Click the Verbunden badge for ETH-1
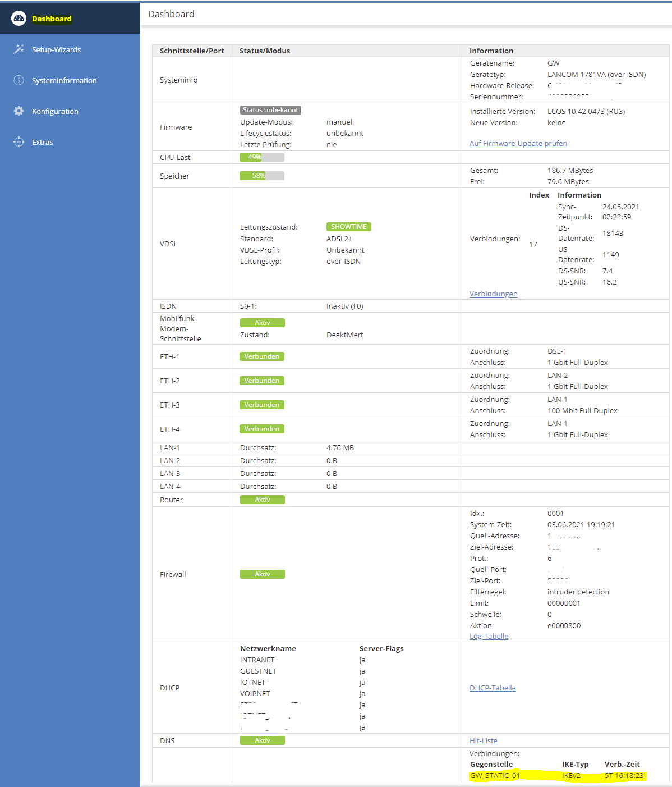The width and height of the screenshot is (672, 787). coord(262,356)
